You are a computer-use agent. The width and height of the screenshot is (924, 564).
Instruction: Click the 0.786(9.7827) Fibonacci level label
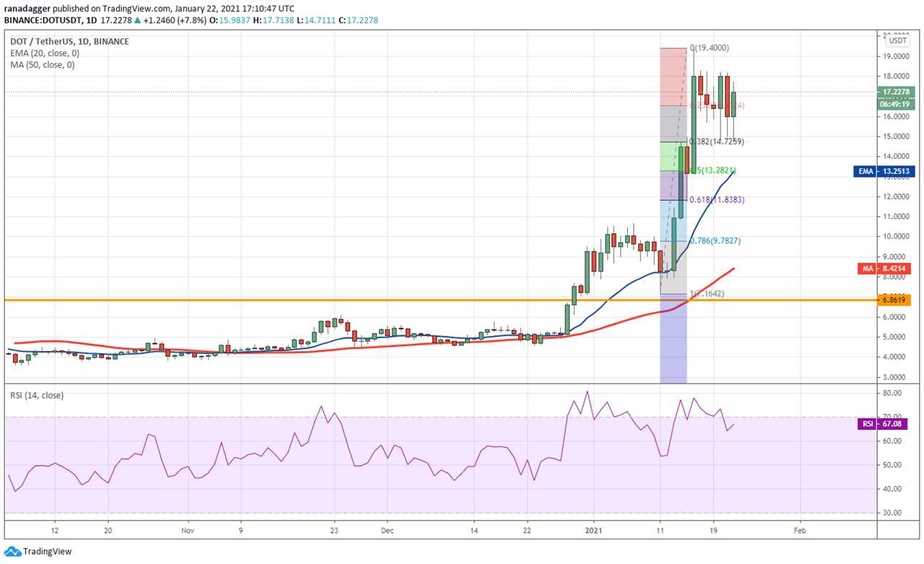click(714, 241)
